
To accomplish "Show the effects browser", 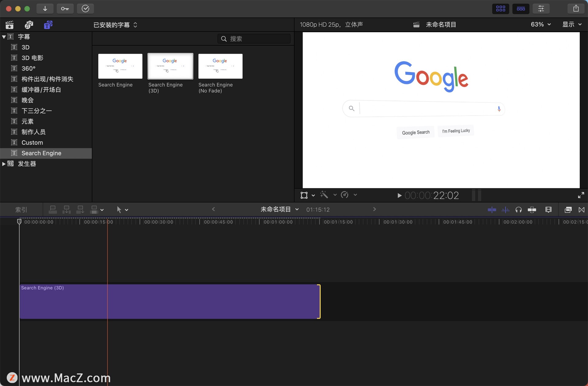I will 568,210.
